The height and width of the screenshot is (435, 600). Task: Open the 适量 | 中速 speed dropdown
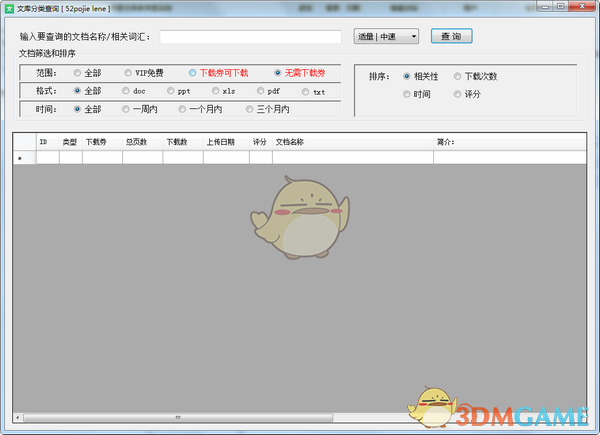pyautogui.click(x=386, y=36)
